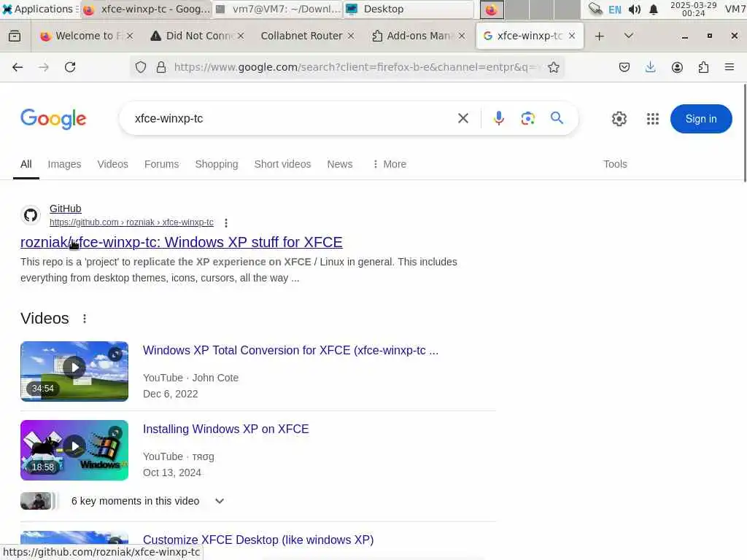This screenshot has width=747, height=560.
Task: Open the Firefox hamburger menu
Action: (x=729, y=67)
